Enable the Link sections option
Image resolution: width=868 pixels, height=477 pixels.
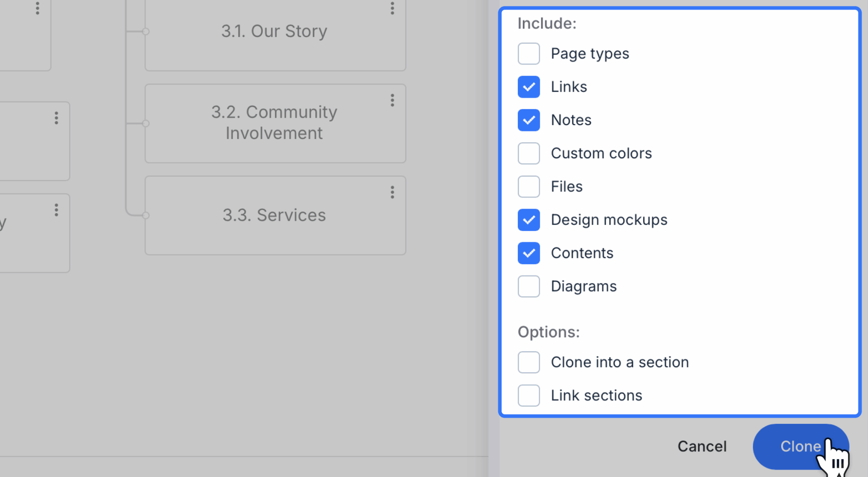coord(529,395)
